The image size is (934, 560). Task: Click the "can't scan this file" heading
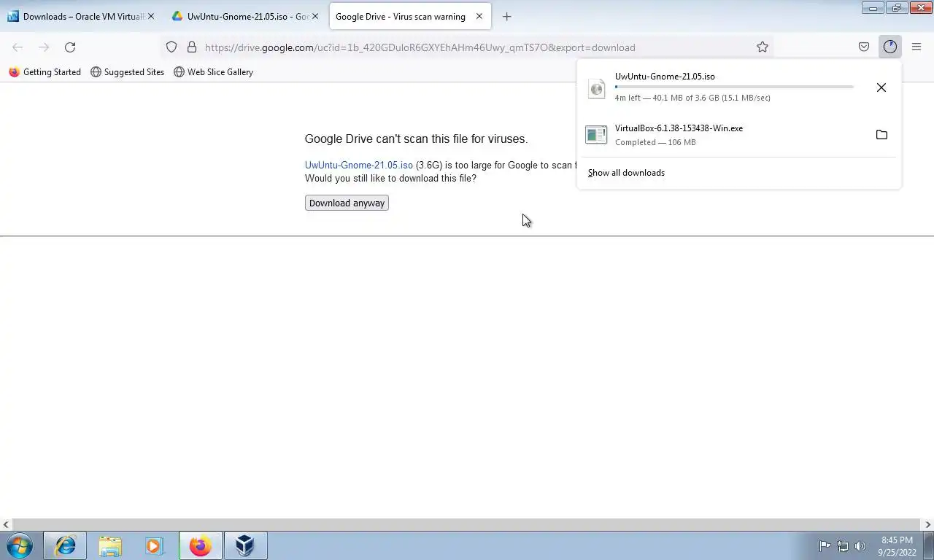click(416, 139)
